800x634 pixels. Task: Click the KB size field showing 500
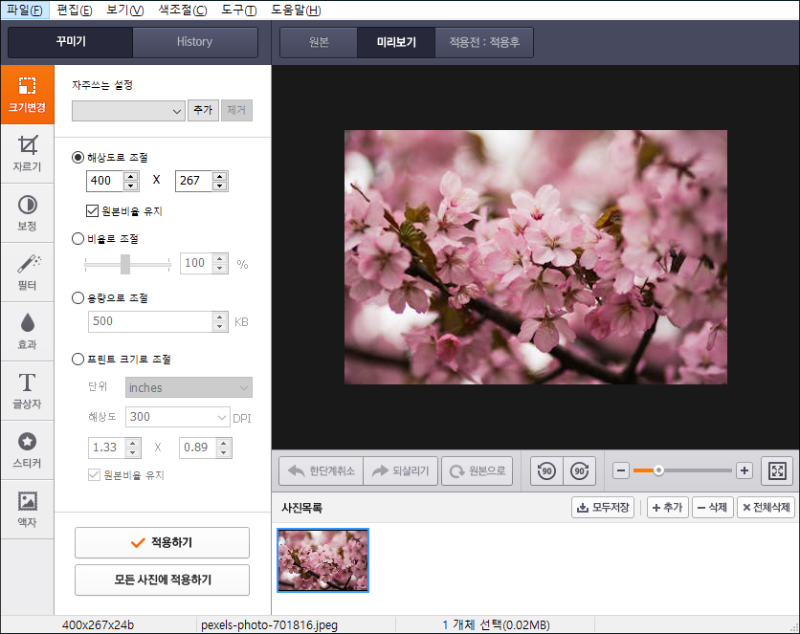(x=151, y=321)
